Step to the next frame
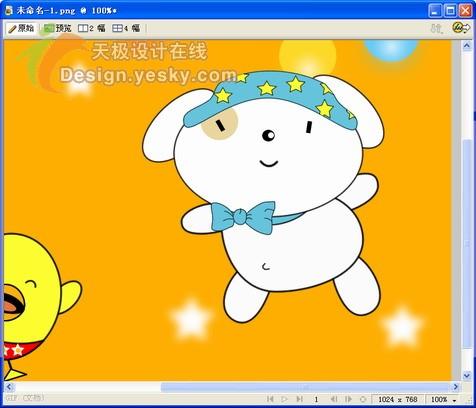 [x=348, y=399]
